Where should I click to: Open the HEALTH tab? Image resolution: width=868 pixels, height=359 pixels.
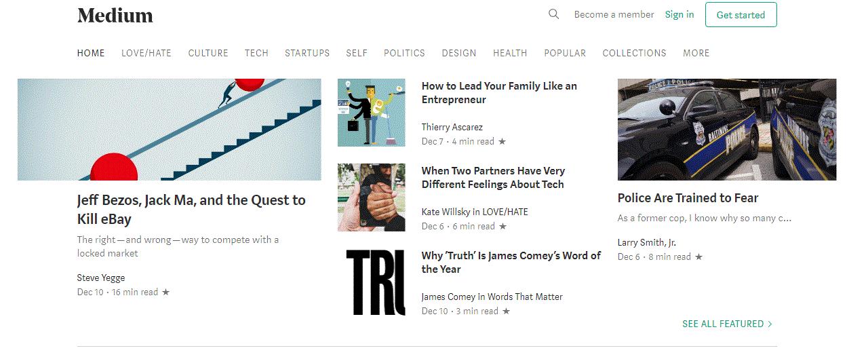click(510, 53)
